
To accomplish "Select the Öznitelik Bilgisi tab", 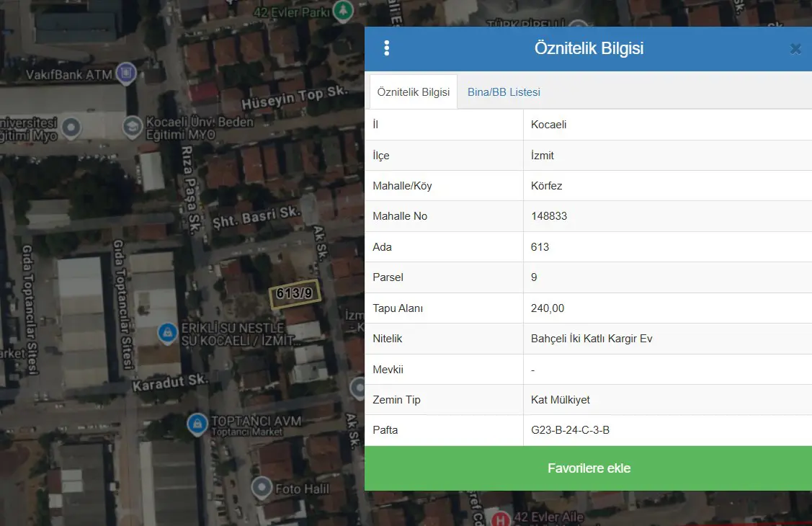I will [414, 92].
